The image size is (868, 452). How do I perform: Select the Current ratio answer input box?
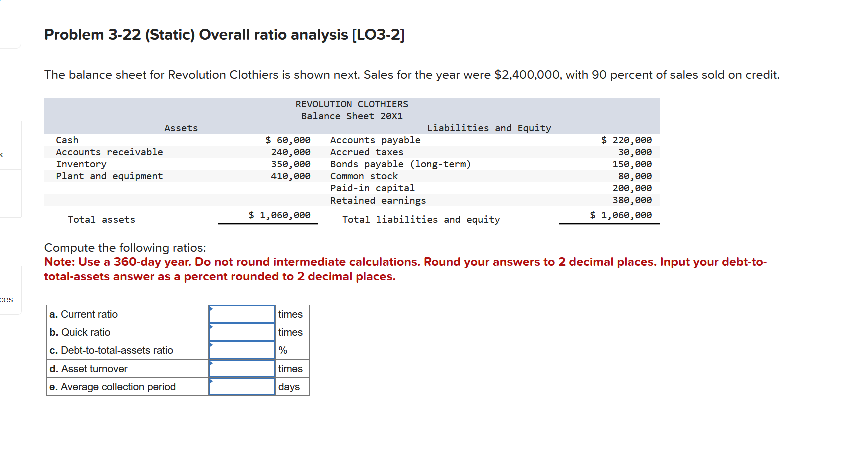pyautogui.click(x=242, y=314)
